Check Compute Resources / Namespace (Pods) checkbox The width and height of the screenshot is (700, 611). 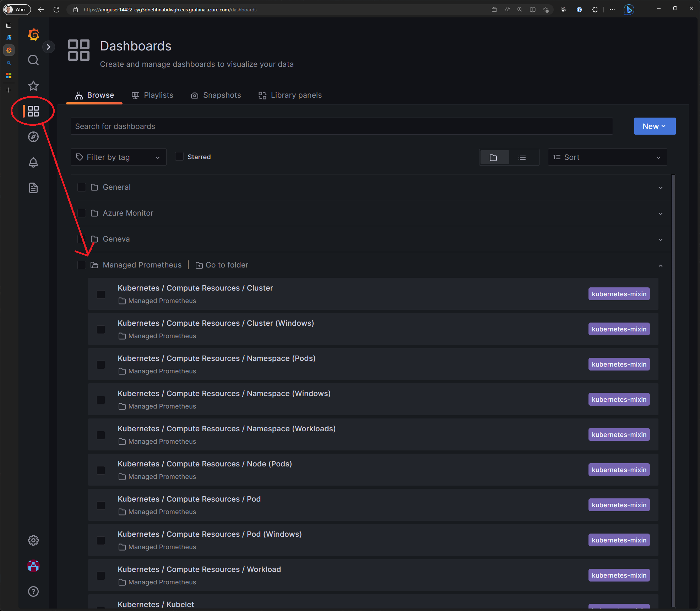[x=101, y=365]
